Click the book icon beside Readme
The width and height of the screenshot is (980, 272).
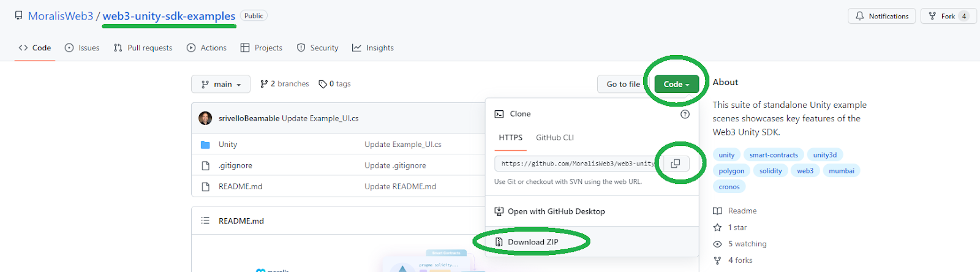click(717, 211)
